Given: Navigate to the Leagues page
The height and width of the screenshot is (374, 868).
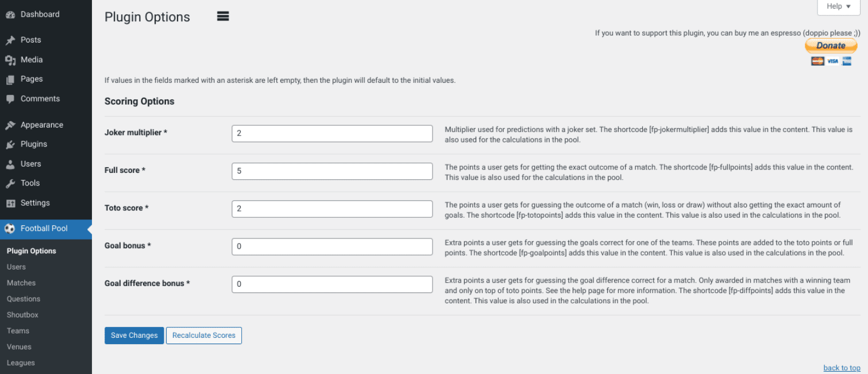Looking at the screenshot, I should coord(21,363).
